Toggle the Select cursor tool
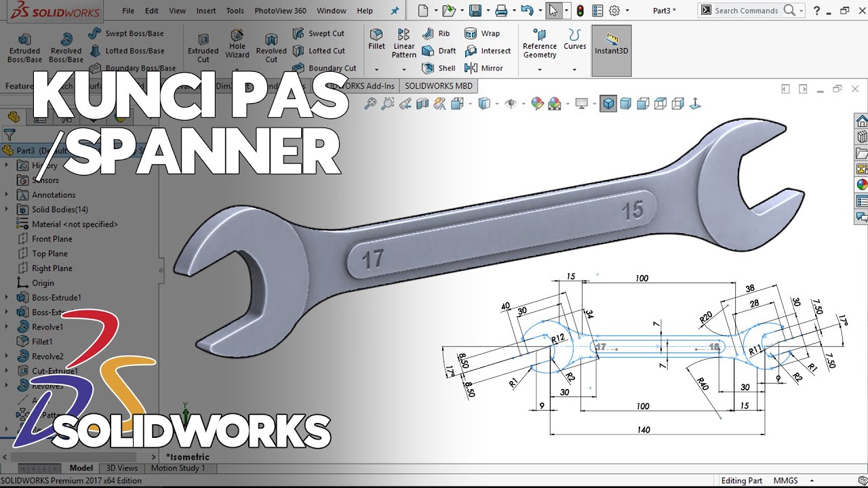 click(553, 11)
